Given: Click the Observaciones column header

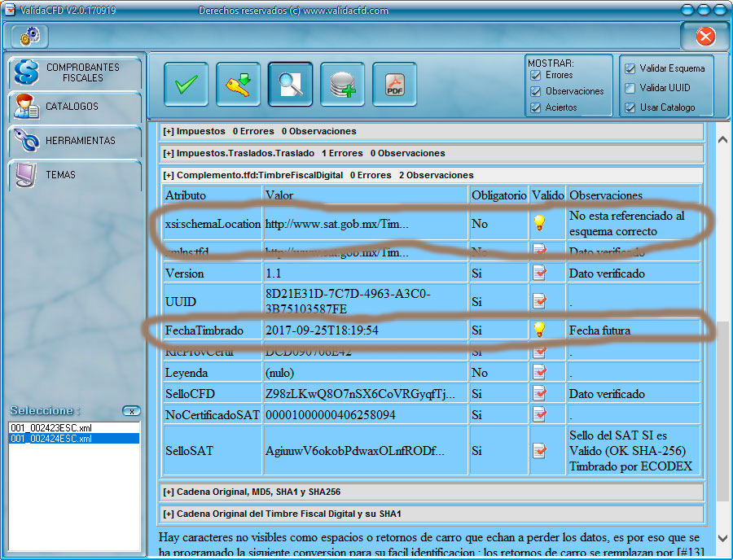Looking at the screenshot, I should pyautogui.click(x=634, y=195).
